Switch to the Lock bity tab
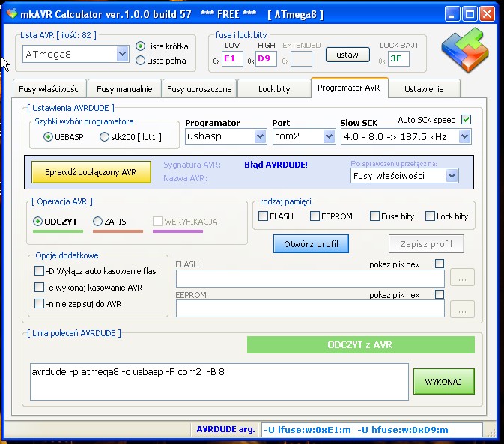This screenshot has height=444, width=504. (274, 89)
